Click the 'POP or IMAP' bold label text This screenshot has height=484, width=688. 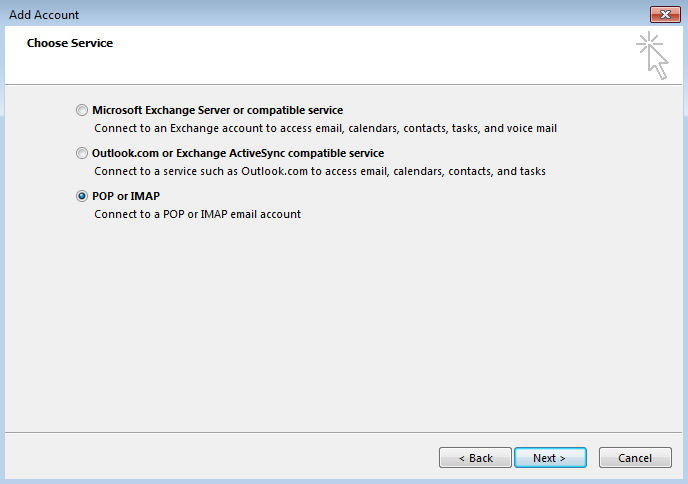pyautogui.click(x=126, y=196)
